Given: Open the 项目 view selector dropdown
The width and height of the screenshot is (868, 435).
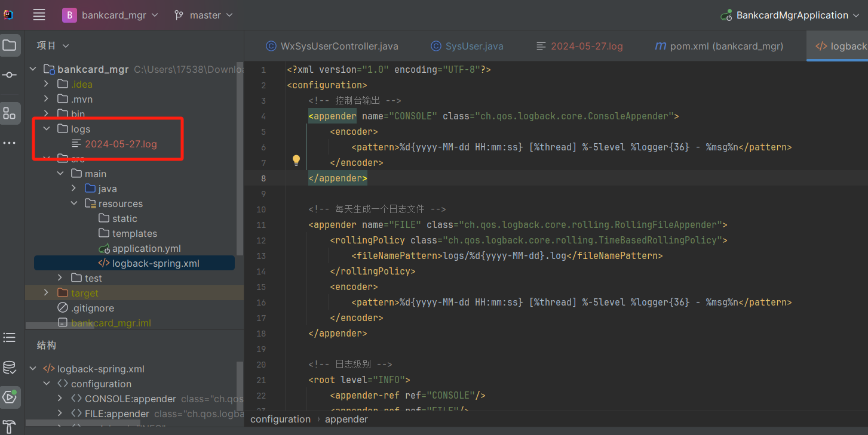Looking at the screenshot, I should (x=53, y=45).
